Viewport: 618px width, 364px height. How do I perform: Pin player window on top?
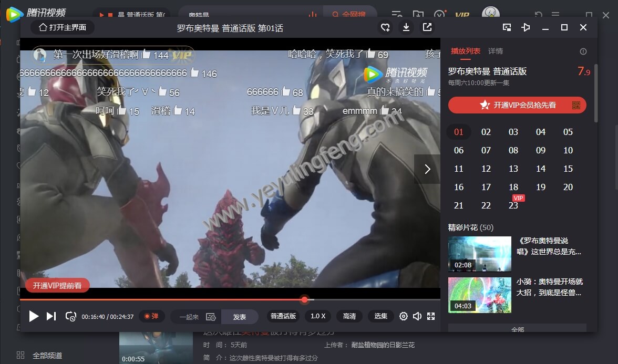526,27
